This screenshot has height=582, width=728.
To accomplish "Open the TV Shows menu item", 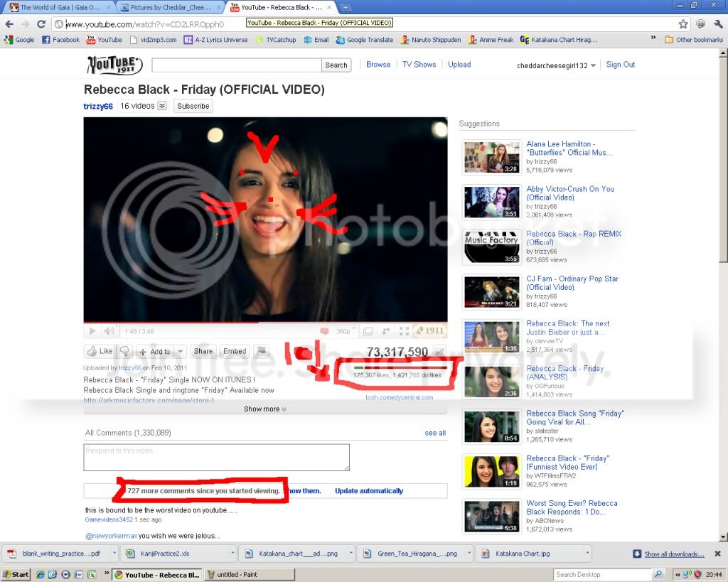I will tap(419, 65).
